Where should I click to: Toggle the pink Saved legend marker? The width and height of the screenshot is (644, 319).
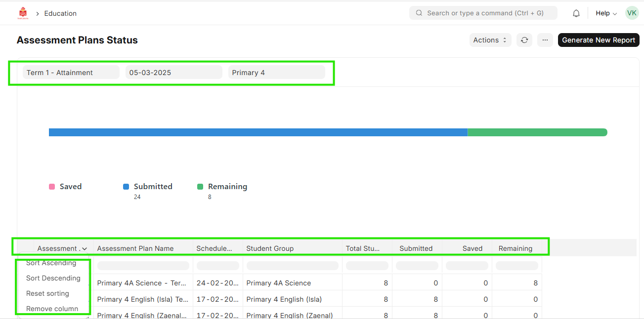click(52, 187)
